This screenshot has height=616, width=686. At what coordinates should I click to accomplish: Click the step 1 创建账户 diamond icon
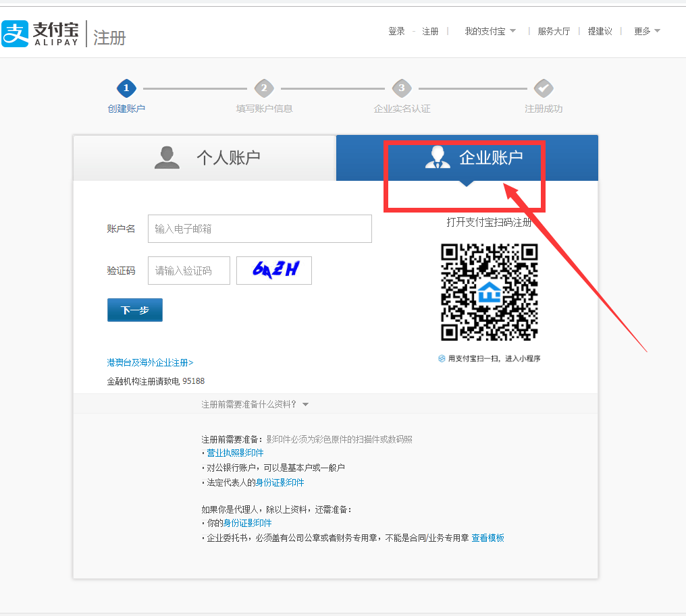click(x=126, y=88)
